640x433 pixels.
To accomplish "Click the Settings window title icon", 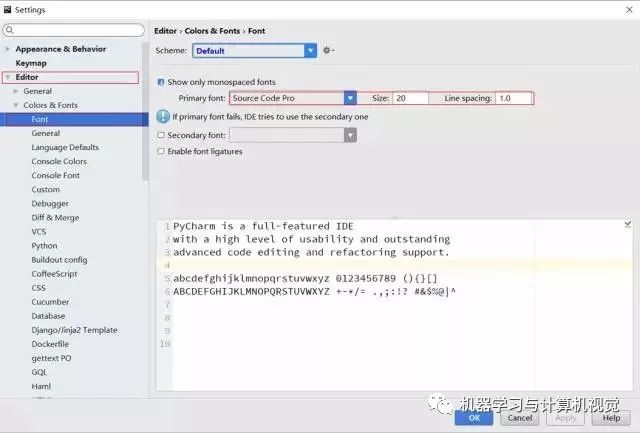I will point(7,9).
